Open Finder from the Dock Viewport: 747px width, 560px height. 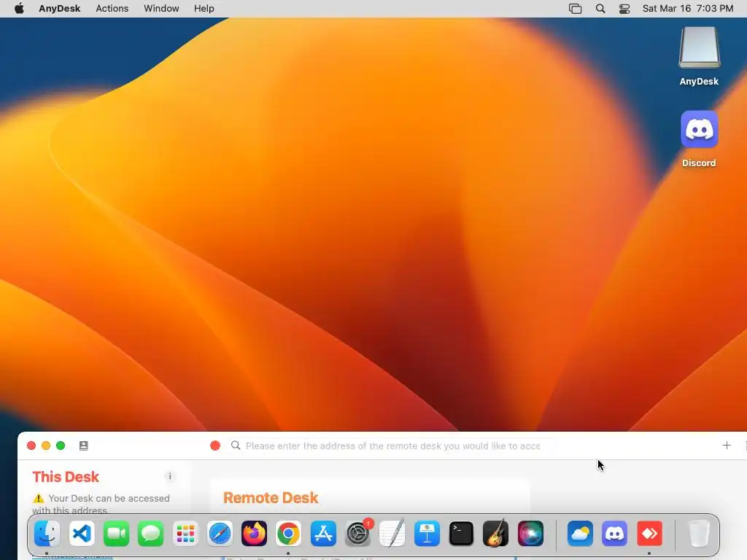47,533
